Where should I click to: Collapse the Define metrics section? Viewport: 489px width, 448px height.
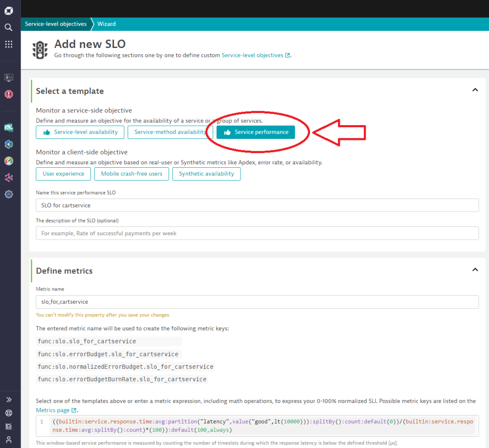click(475, 269)
